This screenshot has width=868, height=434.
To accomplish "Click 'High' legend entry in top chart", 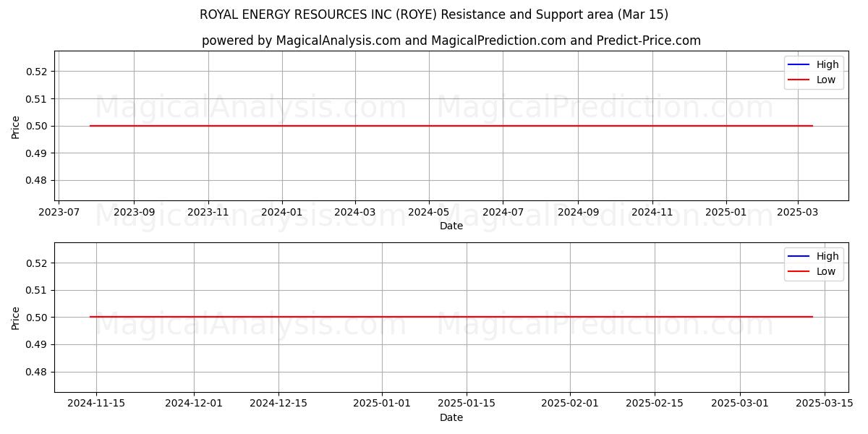I will [827, 65].
